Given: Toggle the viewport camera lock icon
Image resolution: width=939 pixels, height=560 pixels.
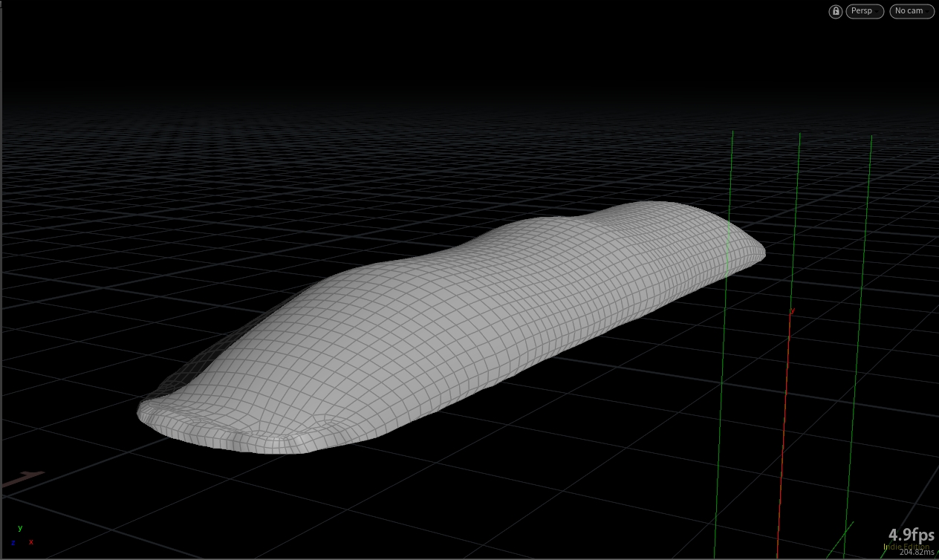Looking at the screenshot, I should point(836,11).
